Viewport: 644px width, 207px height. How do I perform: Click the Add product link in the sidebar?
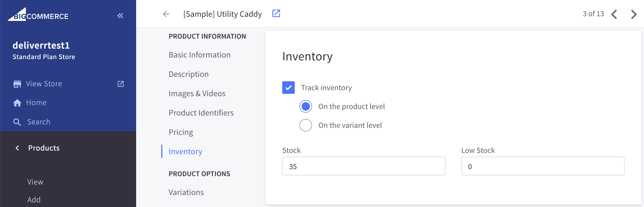pos(34,200)
